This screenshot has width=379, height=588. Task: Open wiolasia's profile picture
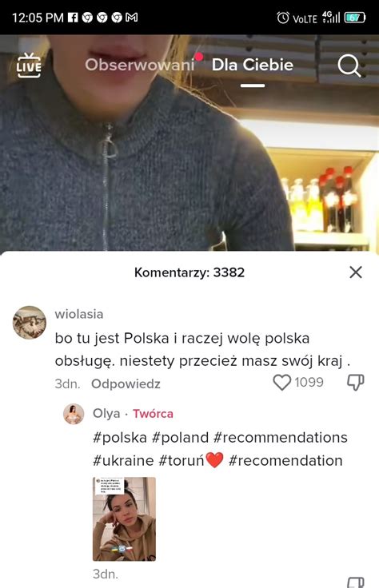[x=30, y=323]
